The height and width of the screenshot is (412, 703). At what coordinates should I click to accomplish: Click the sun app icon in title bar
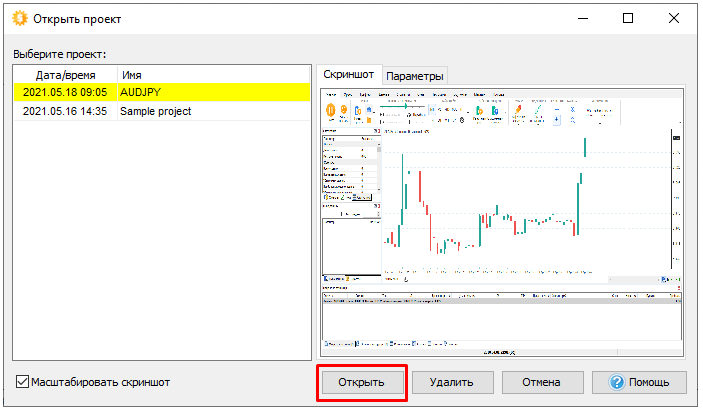[17, 18]
